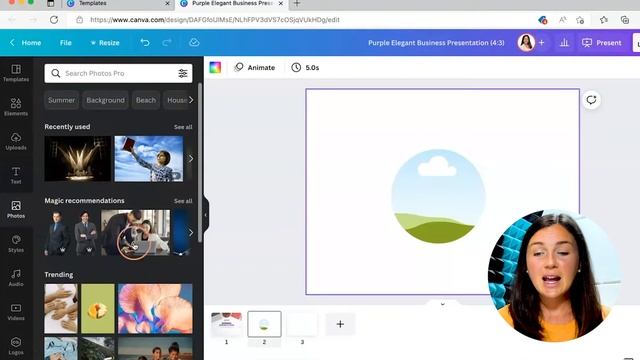Image resolution: width=640 pixels, height=360 pixels.
Task: Expand more category chips with arrow
Action: point(191,100)
